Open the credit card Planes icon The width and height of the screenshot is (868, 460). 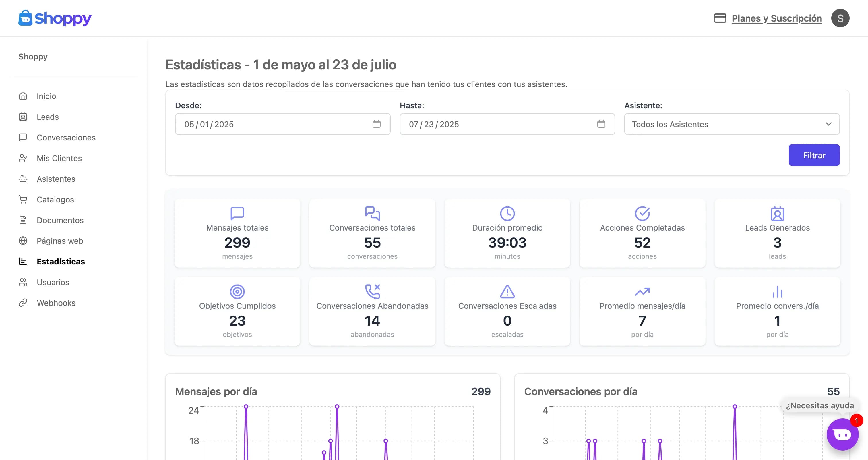[720, 18]
